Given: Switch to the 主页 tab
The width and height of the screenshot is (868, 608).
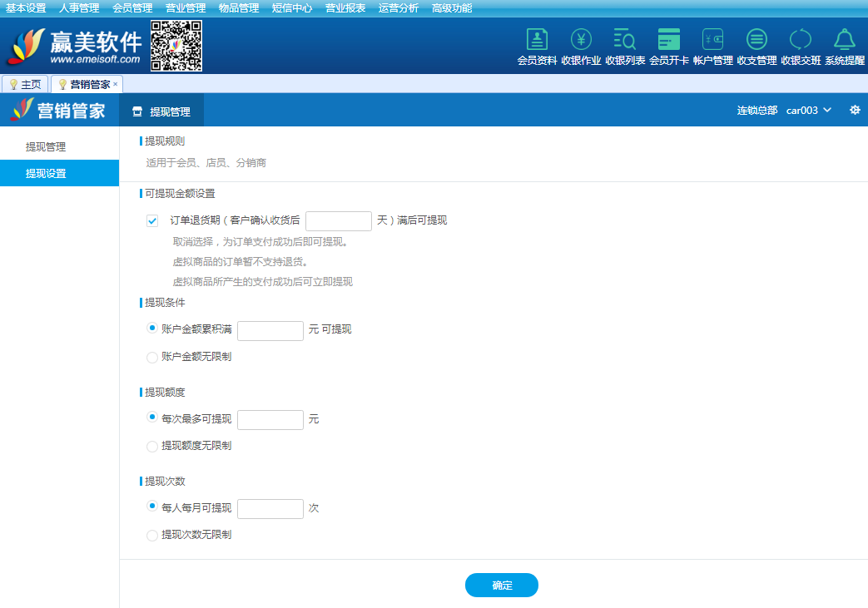Looking at the screenshot, I should click(26, 84).
